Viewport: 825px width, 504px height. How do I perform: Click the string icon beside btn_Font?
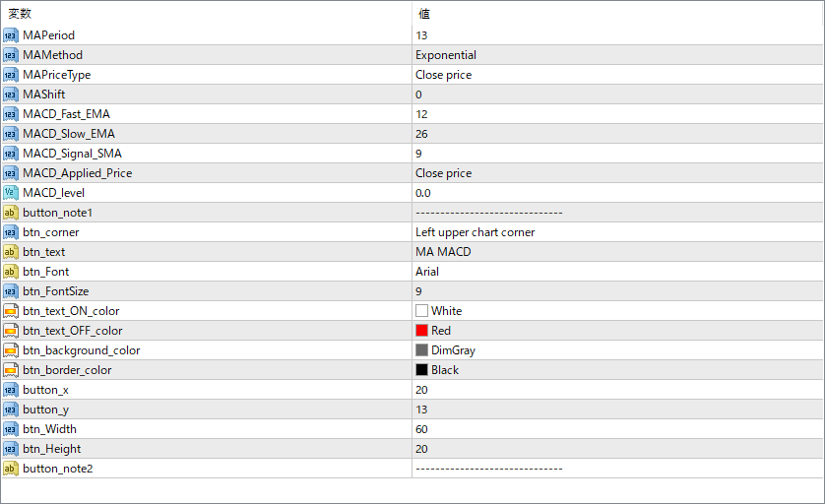coord(11,272)
